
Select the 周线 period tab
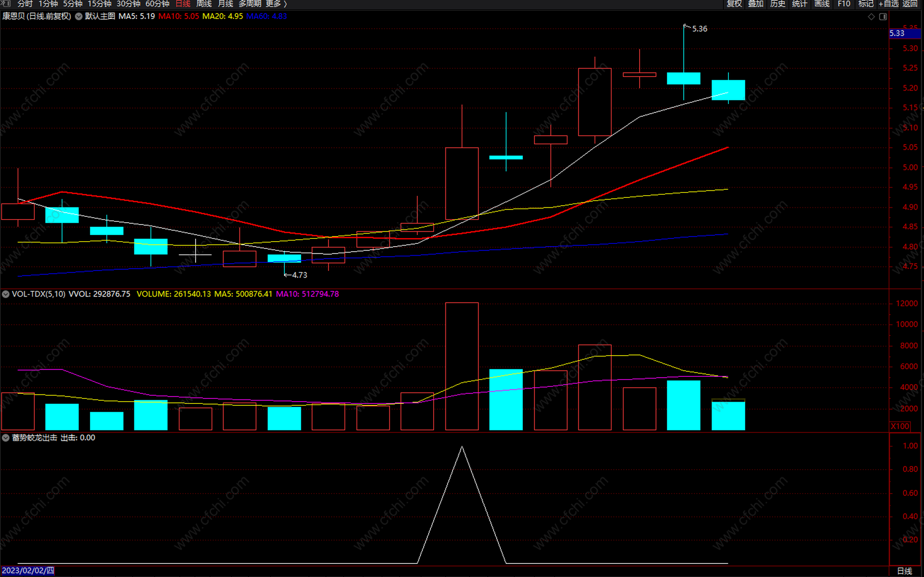[x=204, y=4]
